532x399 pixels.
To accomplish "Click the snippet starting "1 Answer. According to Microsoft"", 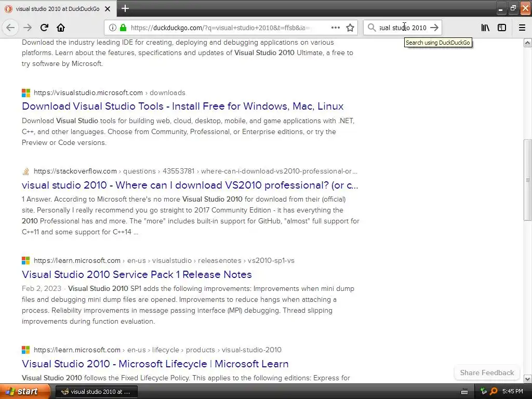I will click(190, 216).
